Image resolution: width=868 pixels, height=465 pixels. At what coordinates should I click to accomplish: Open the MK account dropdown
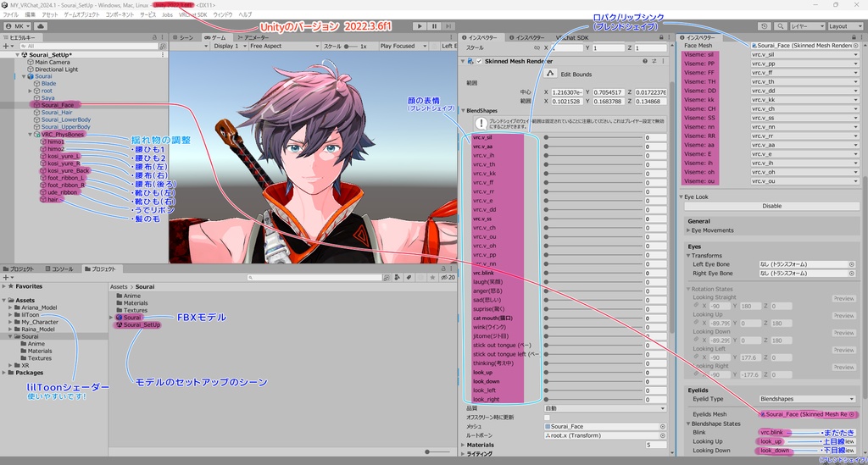(x=18, y=26)
